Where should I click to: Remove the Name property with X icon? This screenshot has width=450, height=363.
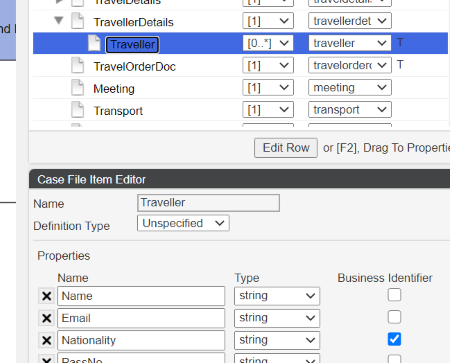pyautogui.click(x=46, y=296)
